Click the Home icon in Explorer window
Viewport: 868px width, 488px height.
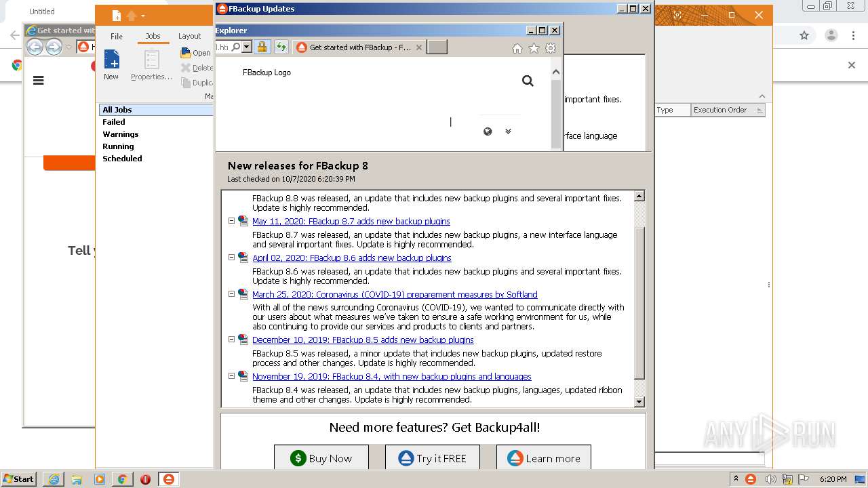[x=517, y=48]
